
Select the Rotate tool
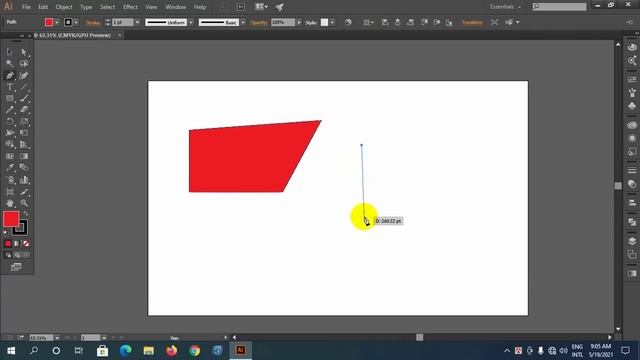point(9,122)
